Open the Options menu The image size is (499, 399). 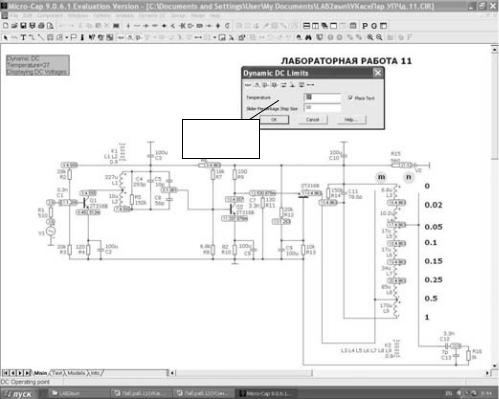click(102, 16)
